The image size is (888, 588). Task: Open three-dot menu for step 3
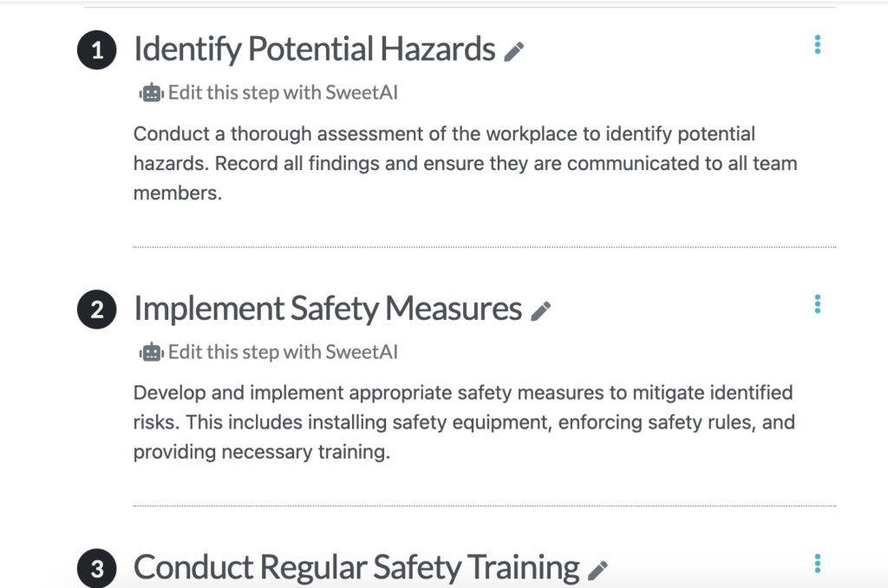tap(817, 564)
